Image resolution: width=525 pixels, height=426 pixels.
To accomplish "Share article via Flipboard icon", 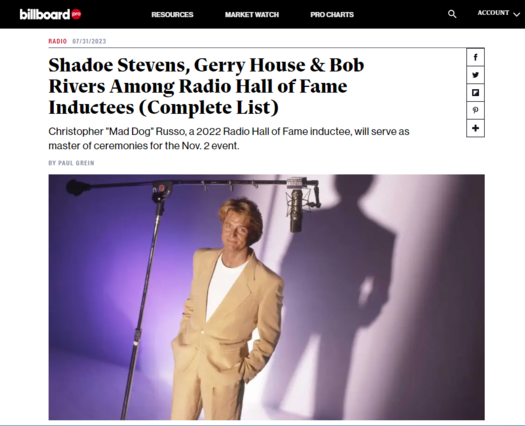I will tap(475, 92).
